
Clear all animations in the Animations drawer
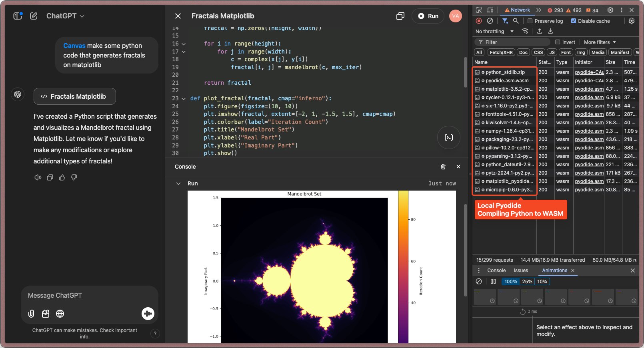click(479, 281)
